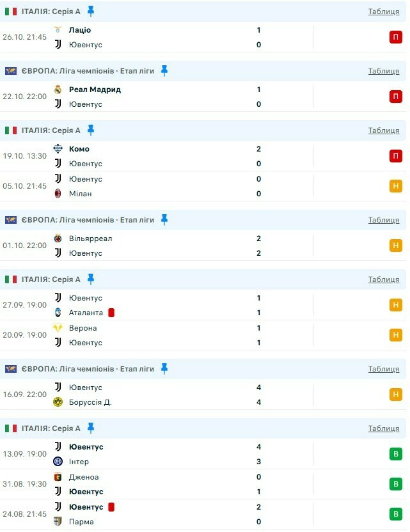Open Таблиця link above the Боруссія Д. match
The image size is (410, 532).
click(x=384, y=369)
